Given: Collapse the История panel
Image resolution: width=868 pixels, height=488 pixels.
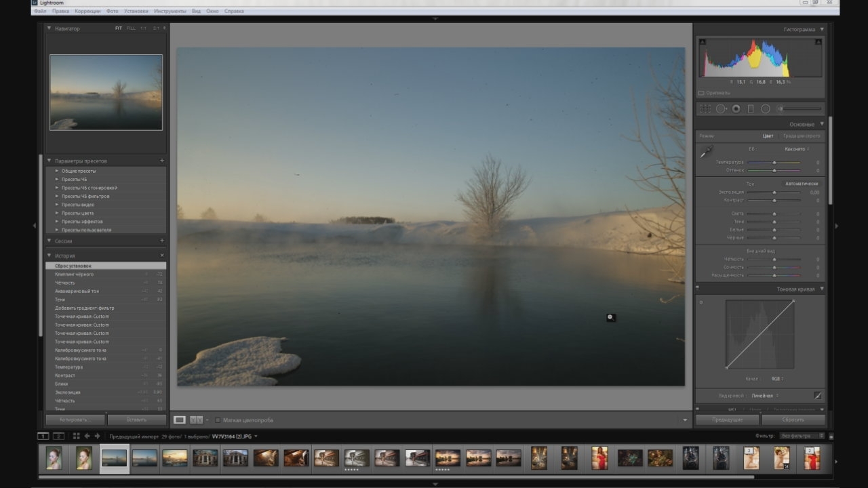Looking at the screenshot, I should (x=50, y=256).
